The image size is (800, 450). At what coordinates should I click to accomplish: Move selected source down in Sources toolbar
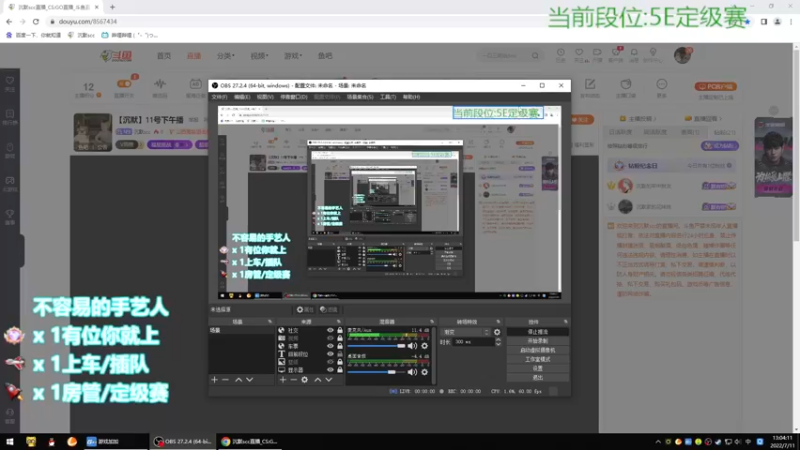coord(329,380)
